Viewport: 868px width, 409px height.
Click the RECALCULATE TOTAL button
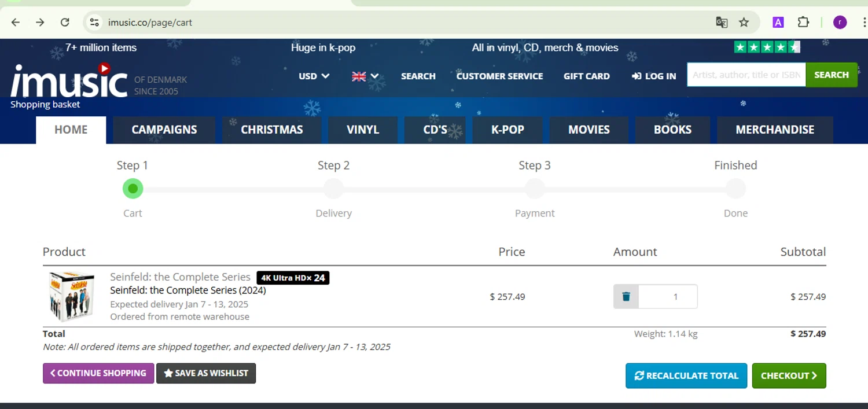point(686,375)
